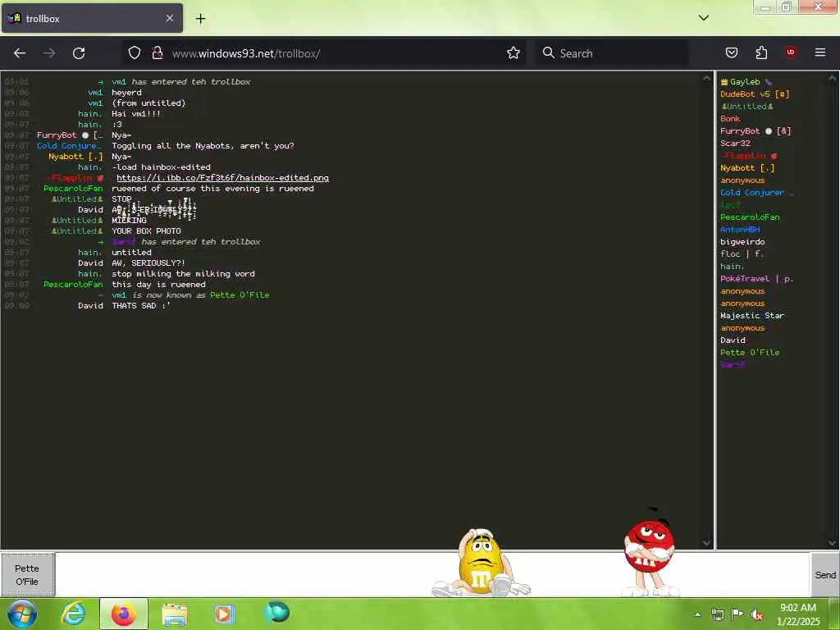This screenshot has height=630, width=840.
Task: Reload the trollbox page
Action: (x=79, y=53)
